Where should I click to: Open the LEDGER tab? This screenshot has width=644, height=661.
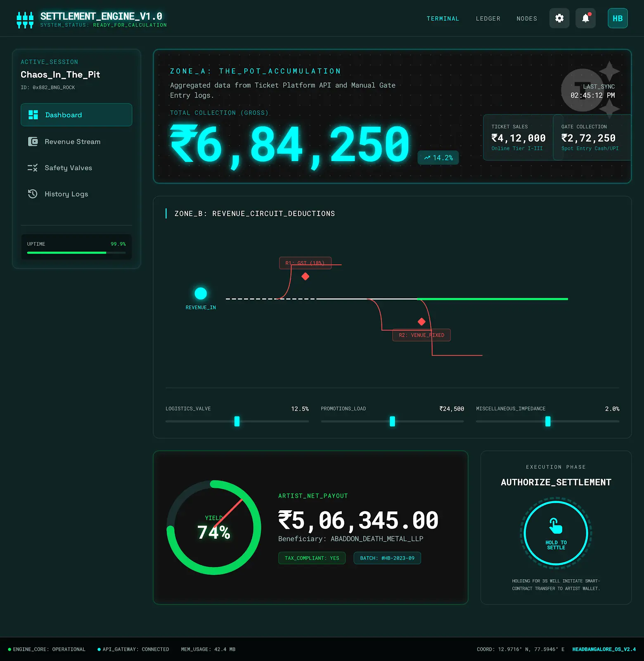click(488, 19)
